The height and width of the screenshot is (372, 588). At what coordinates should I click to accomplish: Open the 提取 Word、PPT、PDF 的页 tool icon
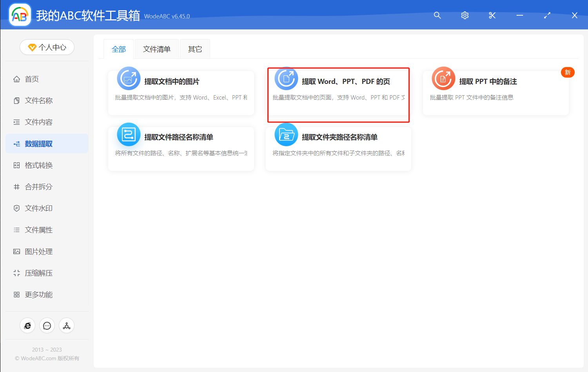[x=286, y=78]
